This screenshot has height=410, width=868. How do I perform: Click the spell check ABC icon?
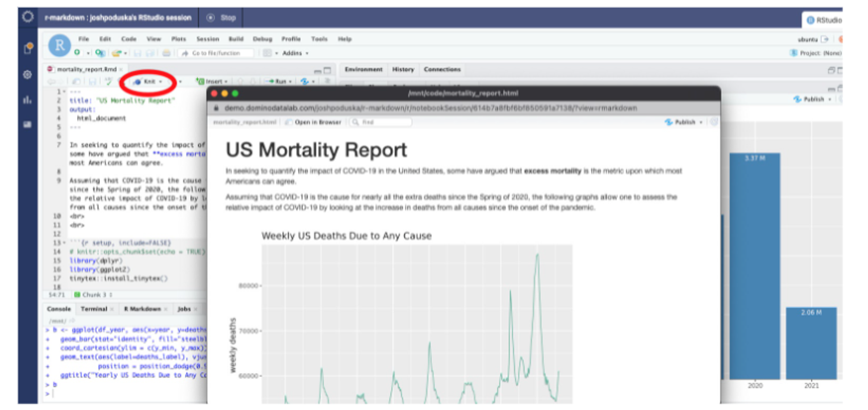pos(108,81)
